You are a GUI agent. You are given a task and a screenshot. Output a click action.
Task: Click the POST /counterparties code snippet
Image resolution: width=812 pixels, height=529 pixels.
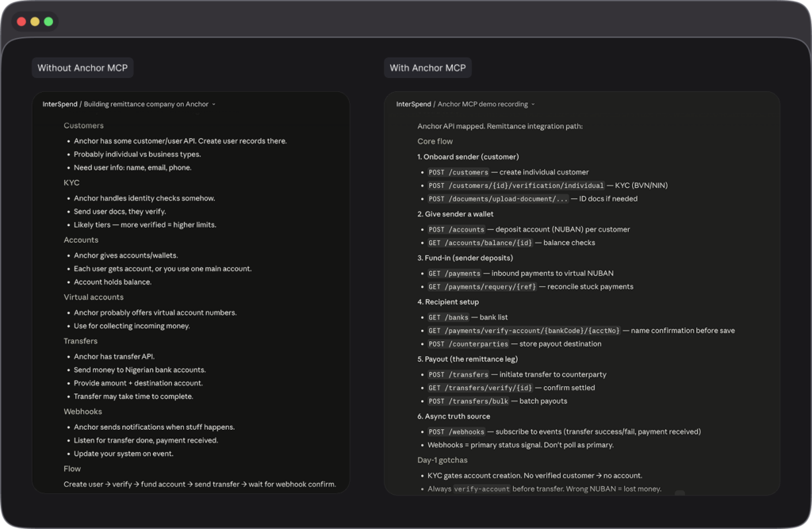pyautogui.click(x=468, y=344)
